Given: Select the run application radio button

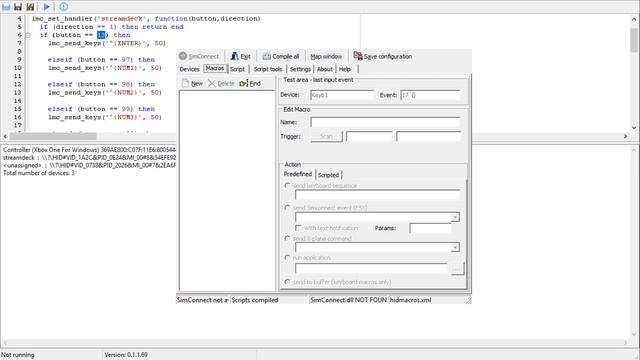Looking at the screenshot, I should click(287, 258).
